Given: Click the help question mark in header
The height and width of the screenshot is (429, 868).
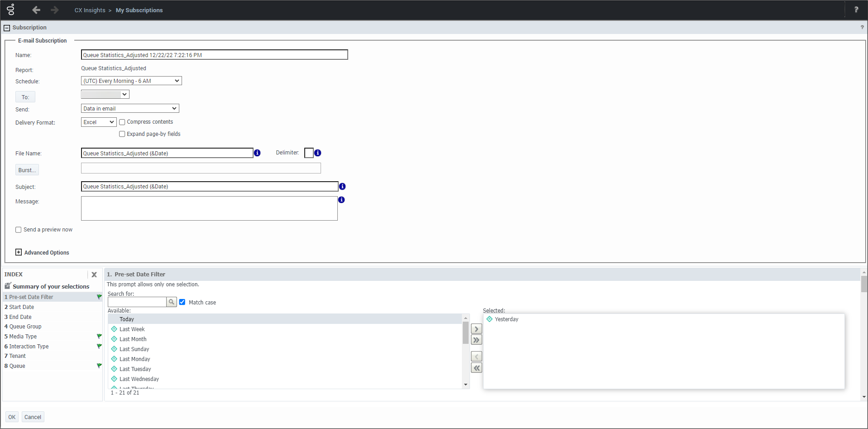Looking at the screenshot, I should point(856,10).
